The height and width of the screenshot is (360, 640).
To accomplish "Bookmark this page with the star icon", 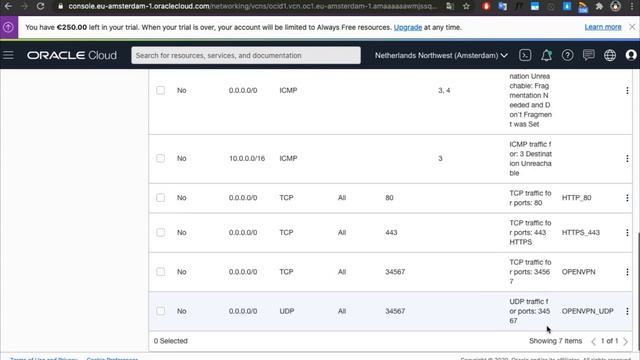I will click(466, 6).
